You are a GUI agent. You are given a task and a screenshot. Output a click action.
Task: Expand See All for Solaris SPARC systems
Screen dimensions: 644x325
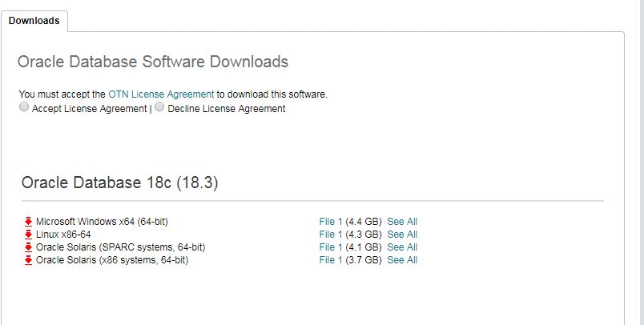click(402, 247)
